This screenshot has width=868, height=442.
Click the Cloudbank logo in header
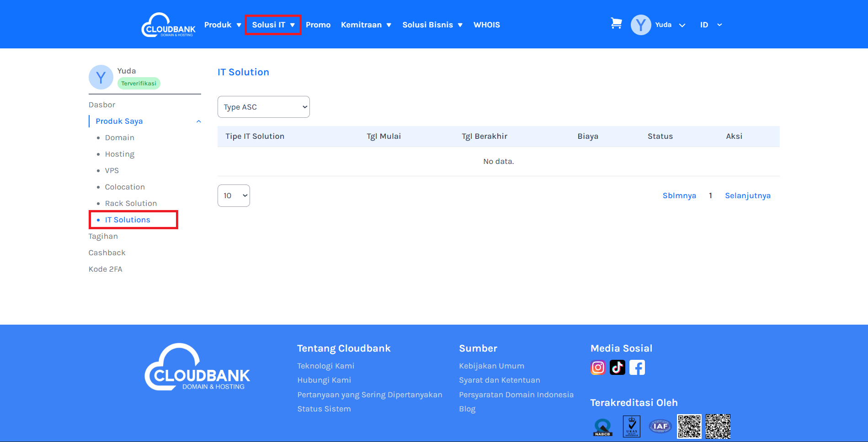tap(168, 25)
